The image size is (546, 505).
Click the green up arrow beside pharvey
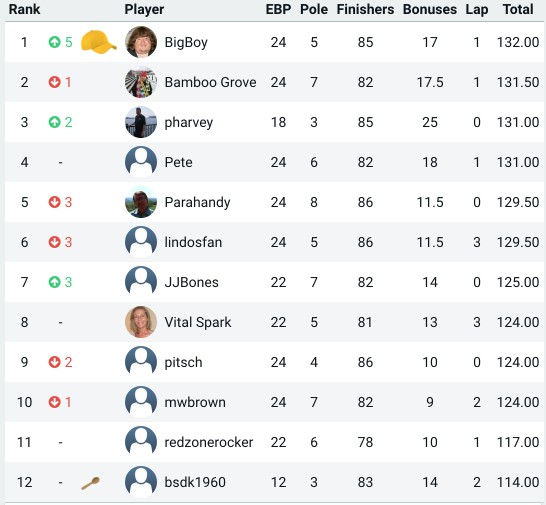pyautogui.click(x=54, y=122)
